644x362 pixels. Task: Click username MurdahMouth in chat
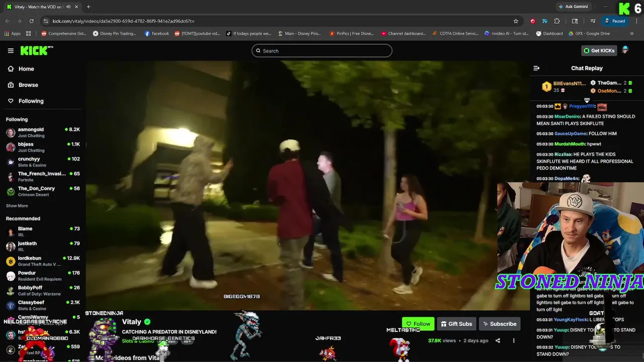click(570, 144)
